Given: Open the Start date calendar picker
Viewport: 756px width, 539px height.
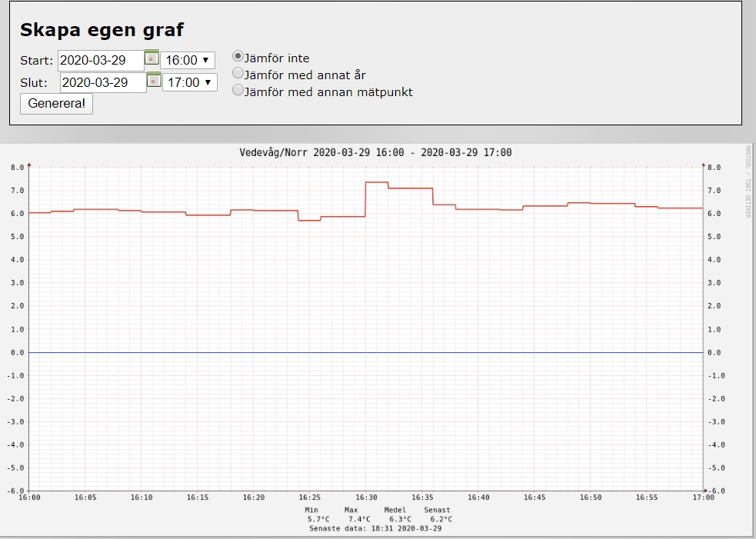Looking at the screenshot, I should (152, 58).
